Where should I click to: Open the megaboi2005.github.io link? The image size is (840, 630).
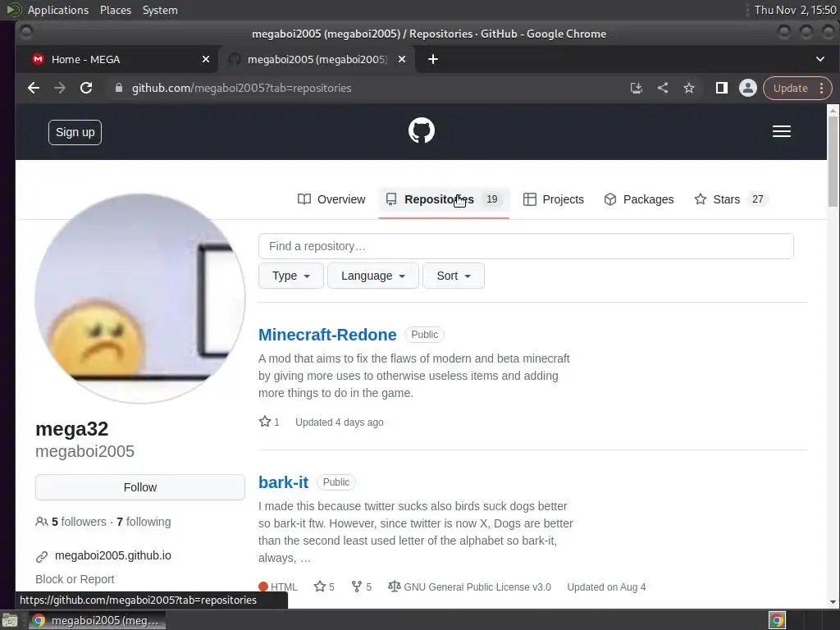(113, 555)
